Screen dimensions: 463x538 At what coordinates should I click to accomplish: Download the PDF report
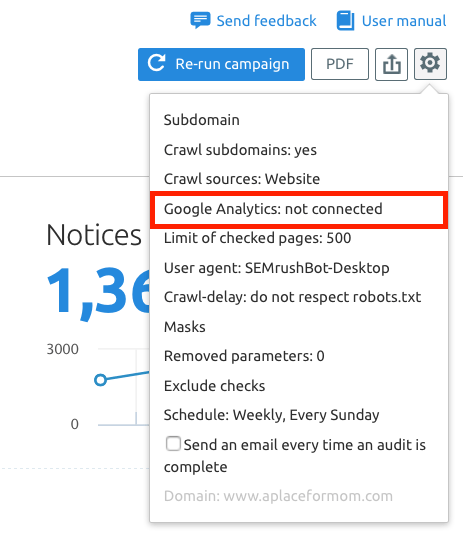[x=340, y=64]
